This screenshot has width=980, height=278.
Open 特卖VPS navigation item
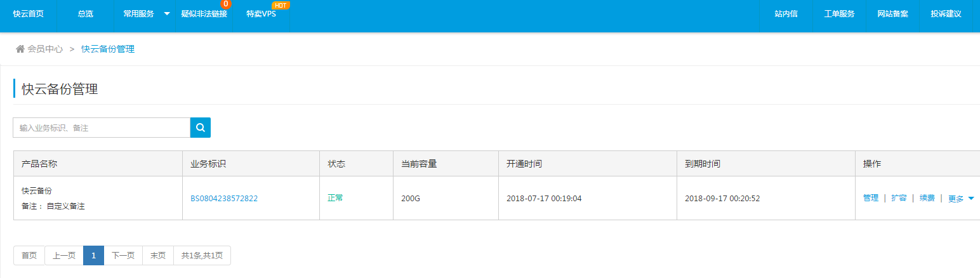[261, 14]
